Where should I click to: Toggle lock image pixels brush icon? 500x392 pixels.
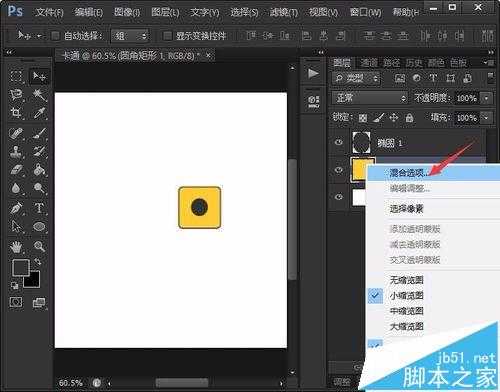(x=378, y=118)
